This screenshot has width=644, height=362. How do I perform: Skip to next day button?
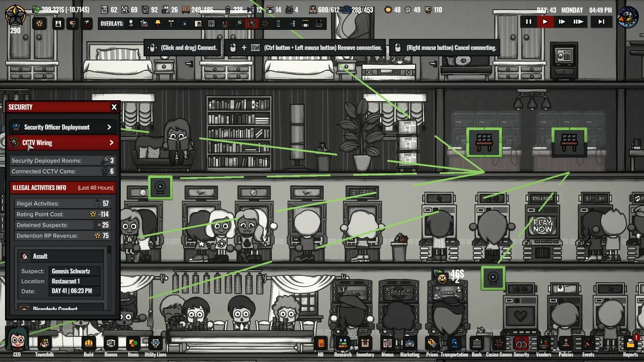coord(601,22)
